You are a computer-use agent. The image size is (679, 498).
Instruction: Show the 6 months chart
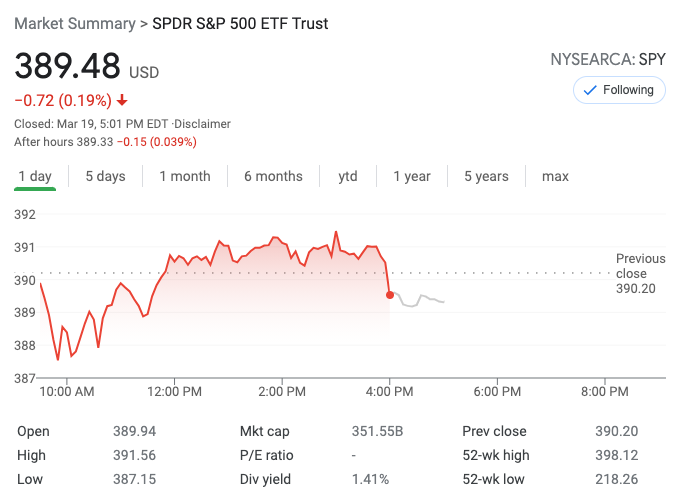(x=273, y=176)
